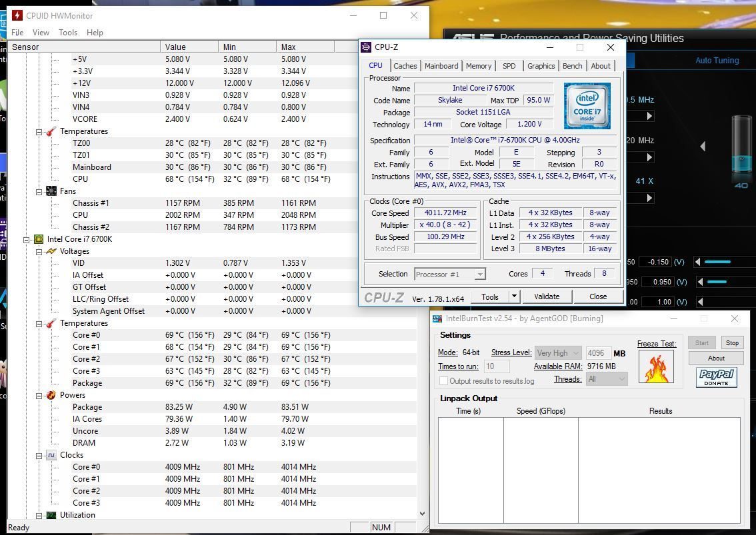The width and height of the screenshot is (756, 535).
Task: Switch to the Mainboard tab in CPU-Z
Action: pos(441,66)
